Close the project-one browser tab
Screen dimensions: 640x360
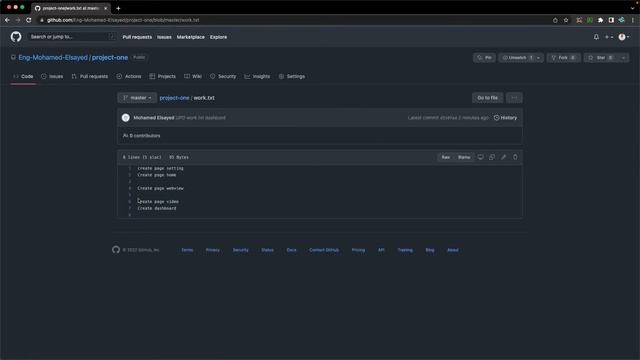pos(105,8)
